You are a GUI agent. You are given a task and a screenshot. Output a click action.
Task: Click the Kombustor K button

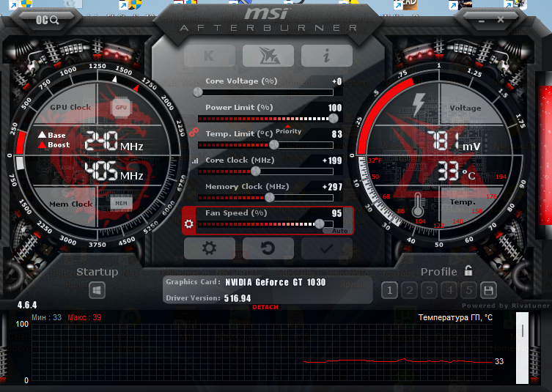coord(209,56)
